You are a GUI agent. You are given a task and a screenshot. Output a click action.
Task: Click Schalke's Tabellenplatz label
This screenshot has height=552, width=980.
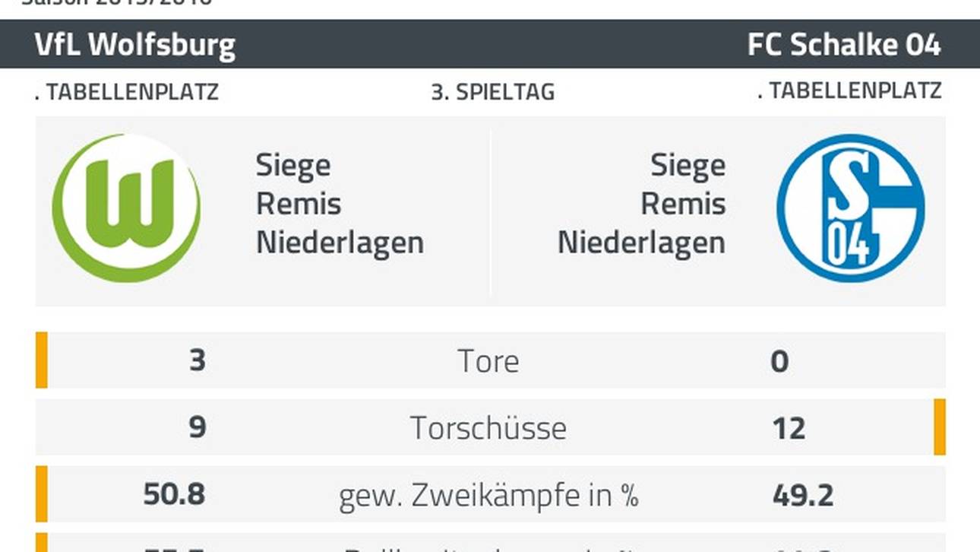[849, 90]
